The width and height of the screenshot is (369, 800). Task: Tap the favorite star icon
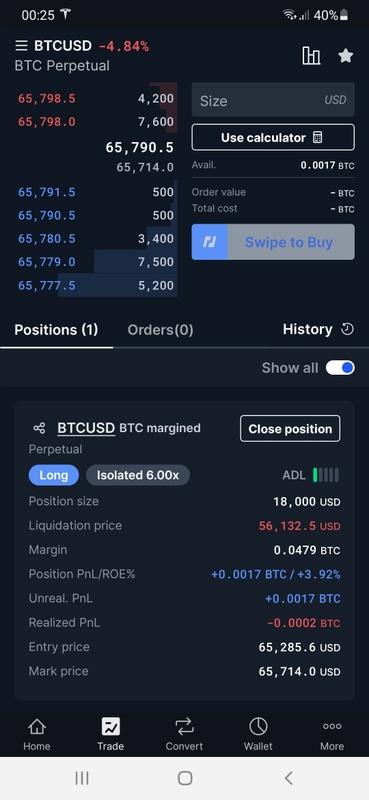coord(346,56)
